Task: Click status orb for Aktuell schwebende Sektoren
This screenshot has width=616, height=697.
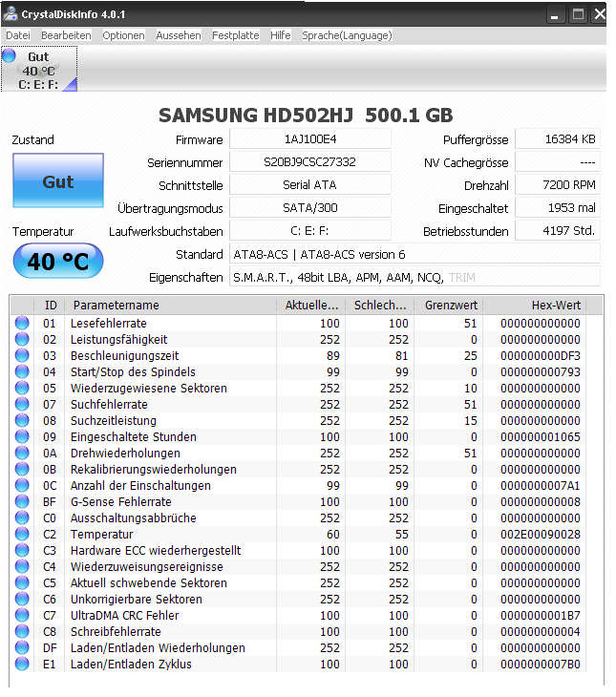Action: tap(22, 582)
